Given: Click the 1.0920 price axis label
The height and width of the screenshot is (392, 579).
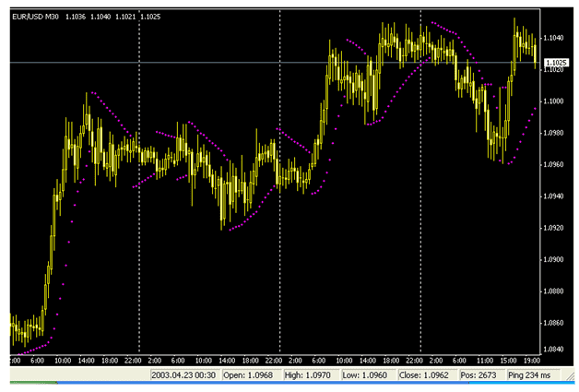Looking at the screenshot, I should point(553,228).
